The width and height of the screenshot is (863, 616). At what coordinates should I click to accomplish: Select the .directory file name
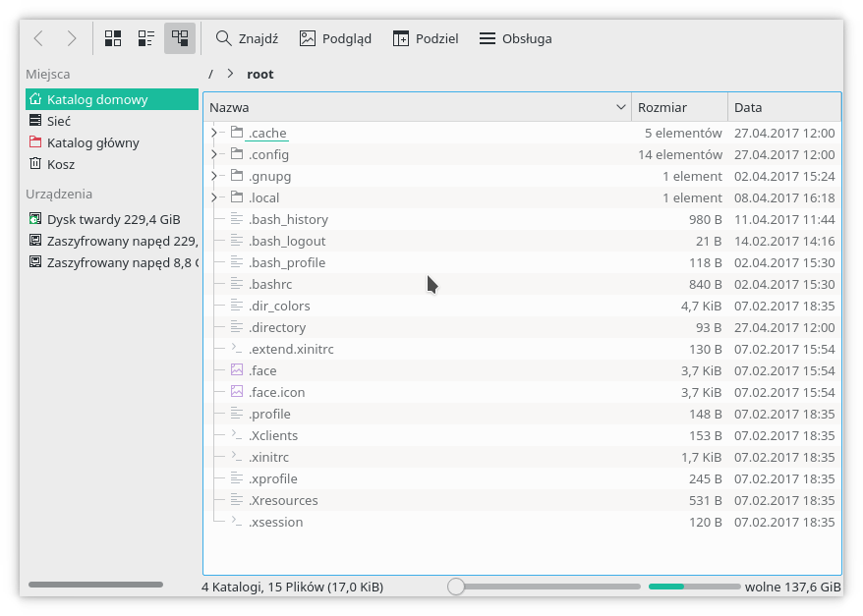277,328
